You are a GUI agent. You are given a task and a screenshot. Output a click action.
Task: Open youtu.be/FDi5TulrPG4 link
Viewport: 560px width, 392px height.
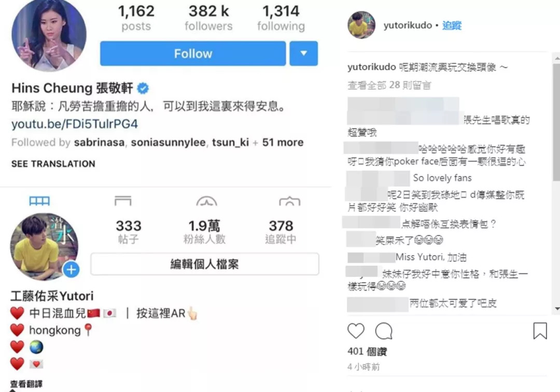click(x=75, y=124)
